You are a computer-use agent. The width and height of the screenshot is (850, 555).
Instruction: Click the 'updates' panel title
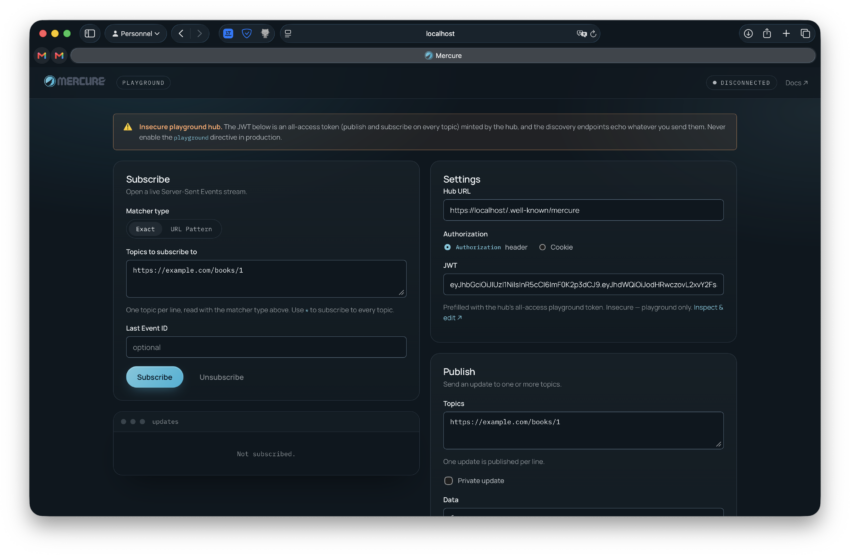[x=165, y=421]
